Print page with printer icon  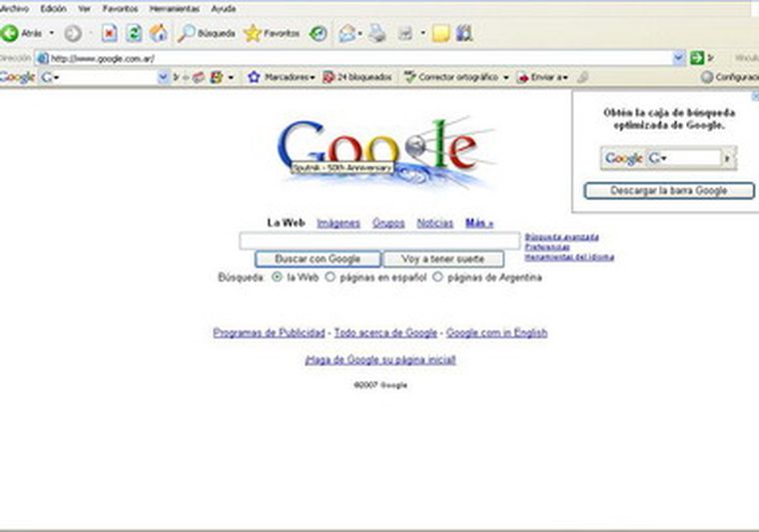pyautogui.click(x=378, y=33)
